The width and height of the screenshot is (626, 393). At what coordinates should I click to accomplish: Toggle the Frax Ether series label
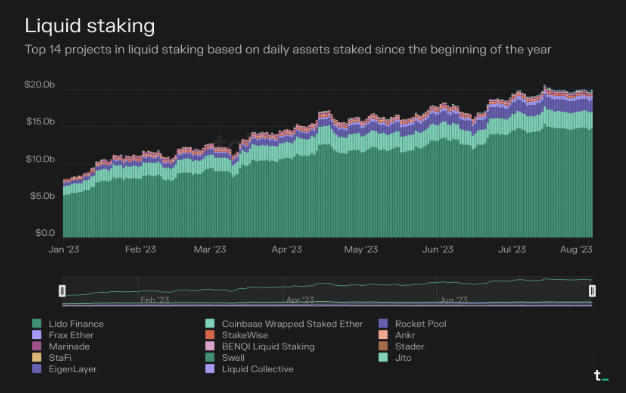tap(71, 335)
